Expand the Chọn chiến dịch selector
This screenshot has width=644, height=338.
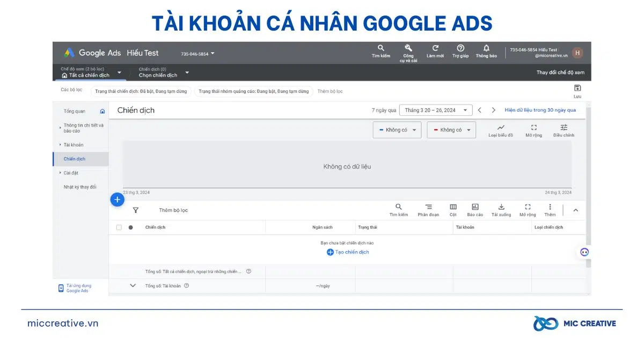tap(160, 74)
